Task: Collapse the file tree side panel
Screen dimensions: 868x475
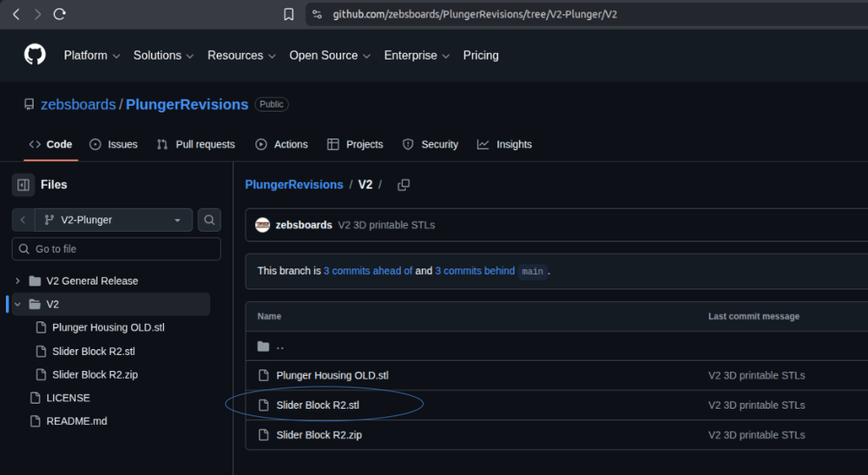Action: (23, 185)
